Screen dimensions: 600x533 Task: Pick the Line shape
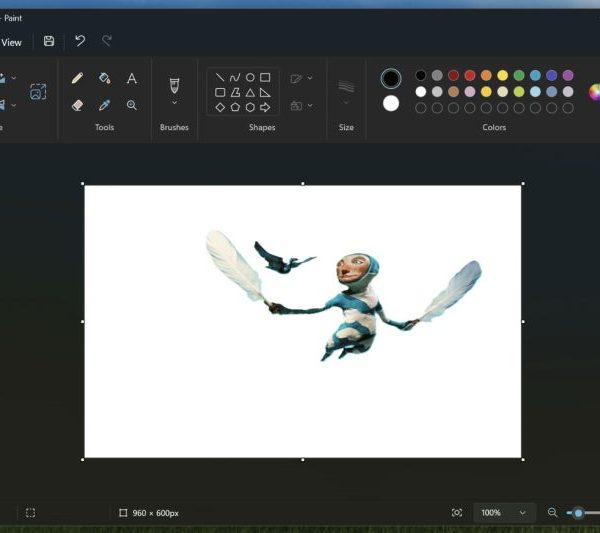click(x=220, y=78)
